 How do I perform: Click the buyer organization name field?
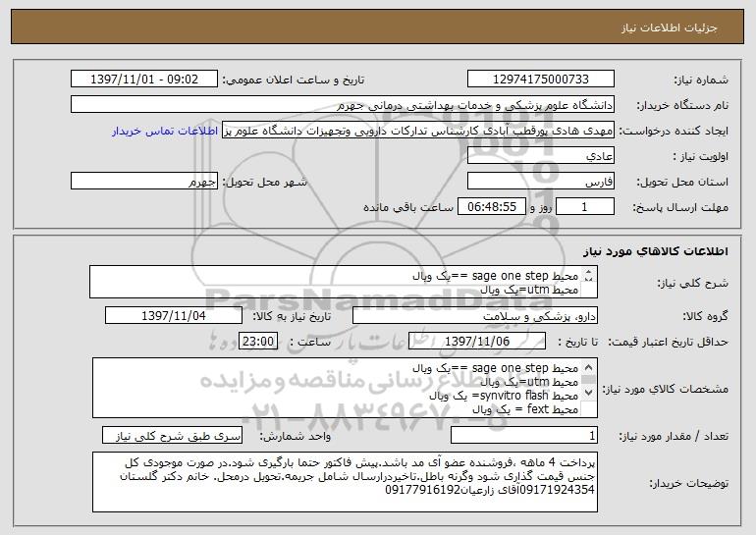[x=343, y=105]
